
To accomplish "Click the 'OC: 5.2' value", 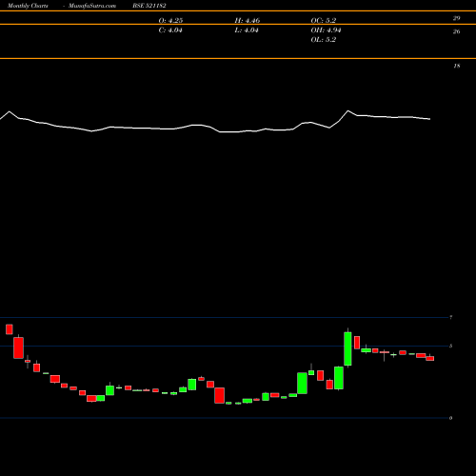I will pos(324,21).
